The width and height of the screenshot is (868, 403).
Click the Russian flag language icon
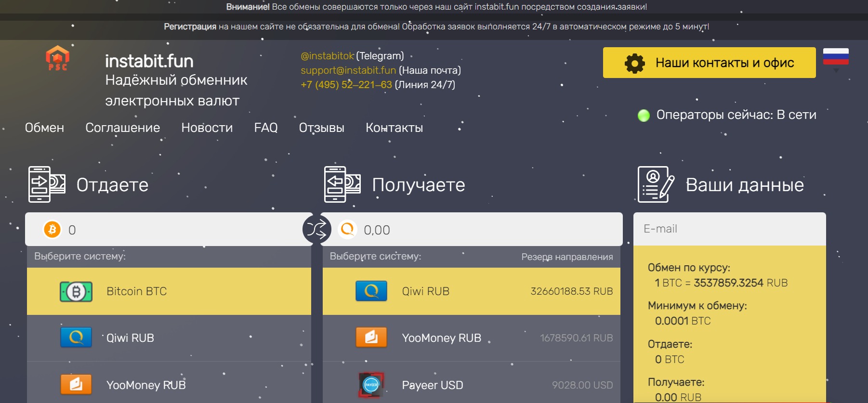pyautogui.click(x=836, y=56)
